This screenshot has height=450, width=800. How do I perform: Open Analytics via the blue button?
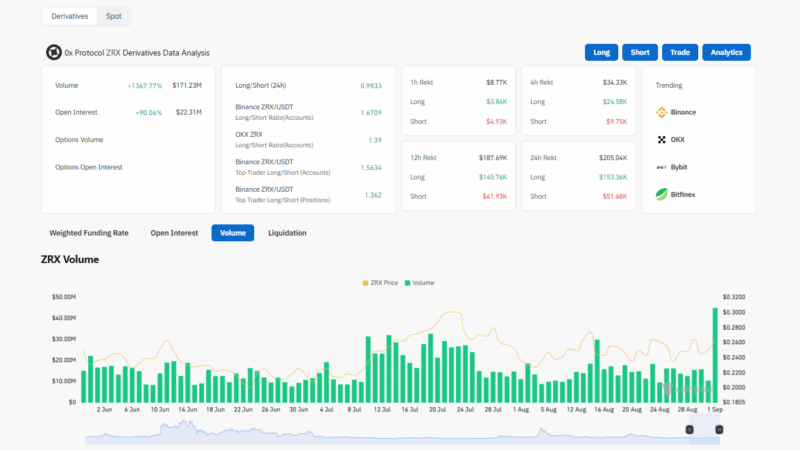[726, 52]
